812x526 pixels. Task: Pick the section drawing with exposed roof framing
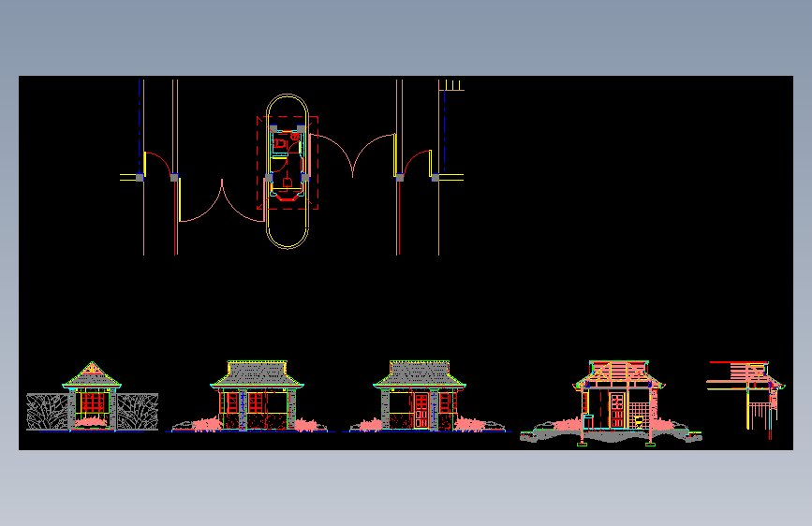click(611, 402)
